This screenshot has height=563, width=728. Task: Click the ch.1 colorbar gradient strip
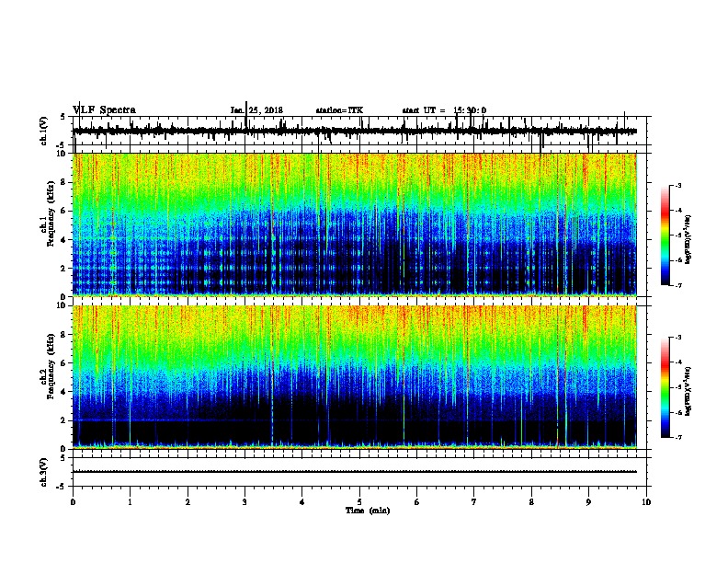pyautogui.click(x=665, y=236)
